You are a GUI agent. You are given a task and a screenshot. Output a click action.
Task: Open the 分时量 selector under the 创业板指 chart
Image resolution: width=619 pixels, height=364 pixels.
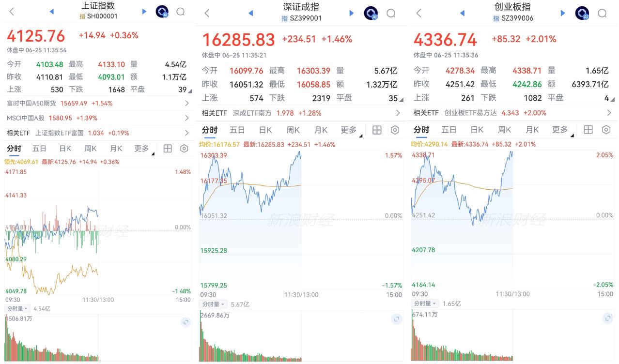(424, 303)
